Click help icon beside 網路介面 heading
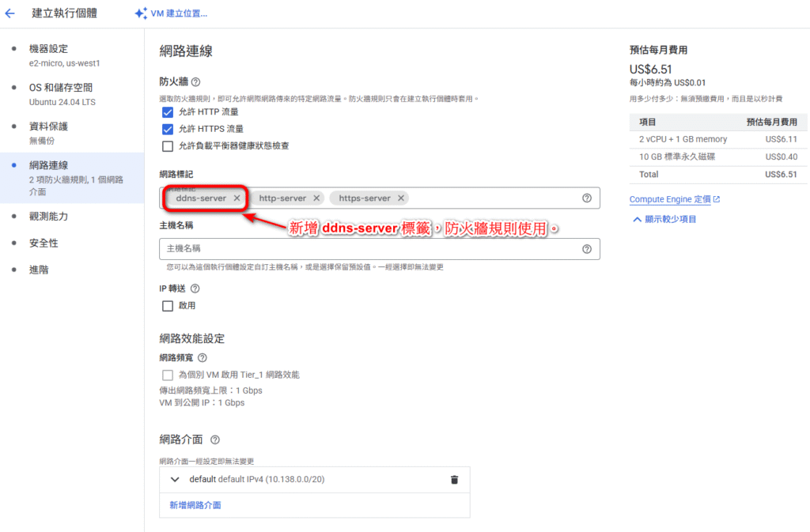Screen dimensions: 810x532 (215, 440)
